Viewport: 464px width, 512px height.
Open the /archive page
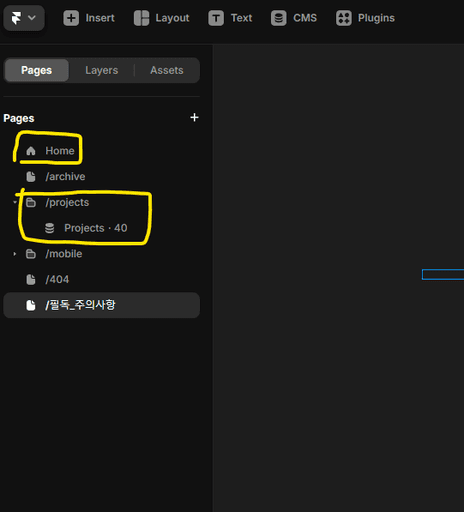click(x=101, y=177)
